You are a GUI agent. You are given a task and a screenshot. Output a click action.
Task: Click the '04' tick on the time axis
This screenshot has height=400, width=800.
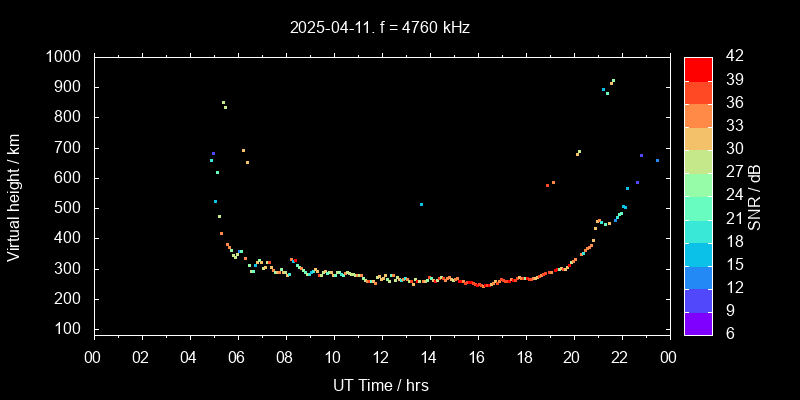(189, 357)
